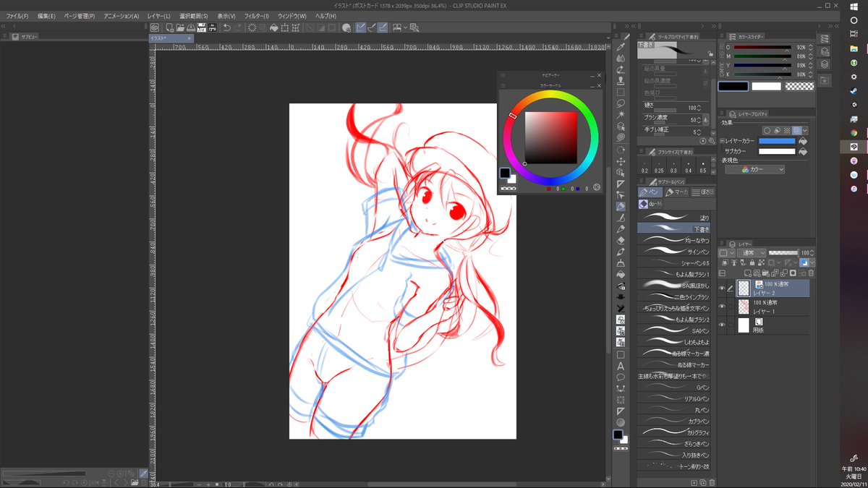This screenshot has width=868, height=488.
Task: Click the transparent checkered color swatch
Action: [799, 86]
